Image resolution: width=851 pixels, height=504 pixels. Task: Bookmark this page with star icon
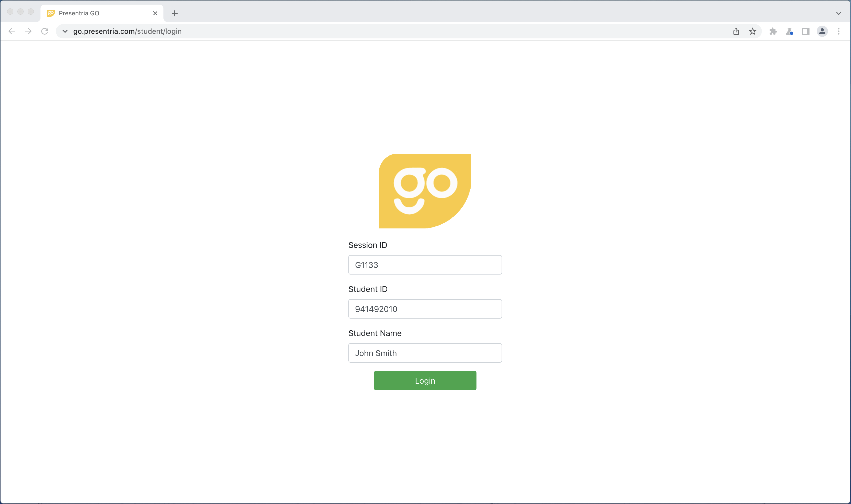tap(752, 31)
